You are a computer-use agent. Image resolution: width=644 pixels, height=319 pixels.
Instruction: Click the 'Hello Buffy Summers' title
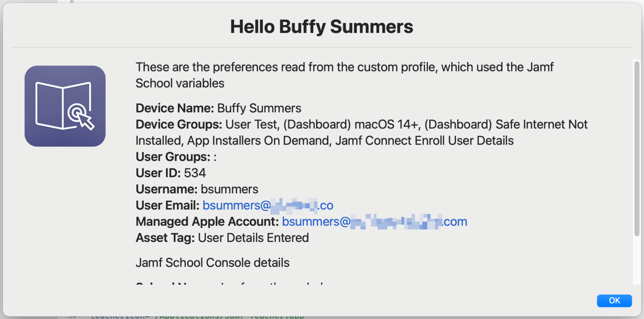(322, 27)
